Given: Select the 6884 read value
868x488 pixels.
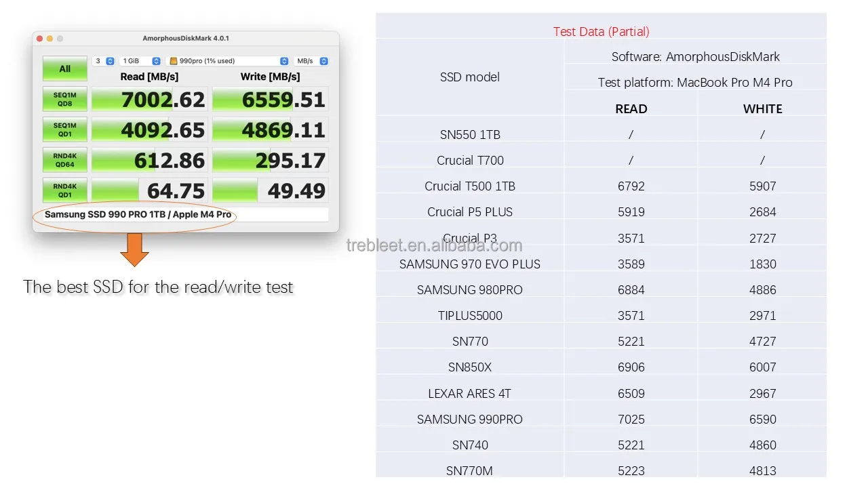Looking at the screenshot, I should tap(631, 289).
